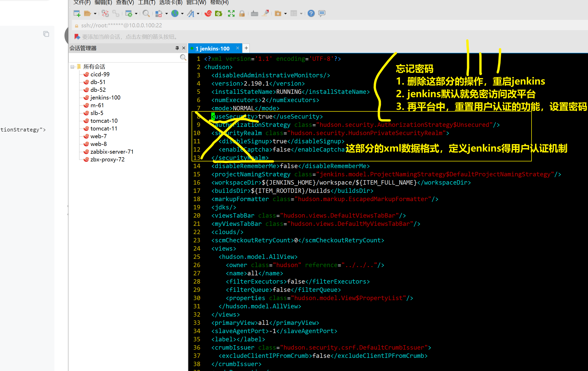Click the lock screen padlock icon

[x=242, y=13]
